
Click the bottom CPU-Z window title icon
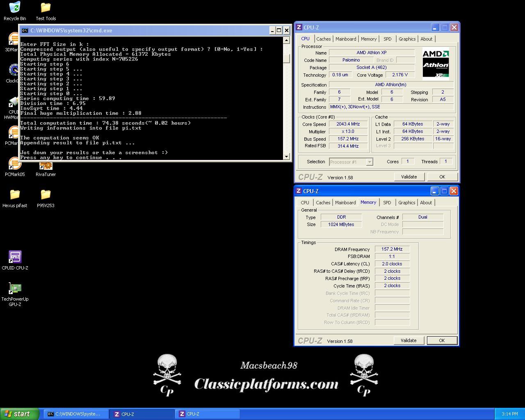pyautogui.click(x=299, y=191)
